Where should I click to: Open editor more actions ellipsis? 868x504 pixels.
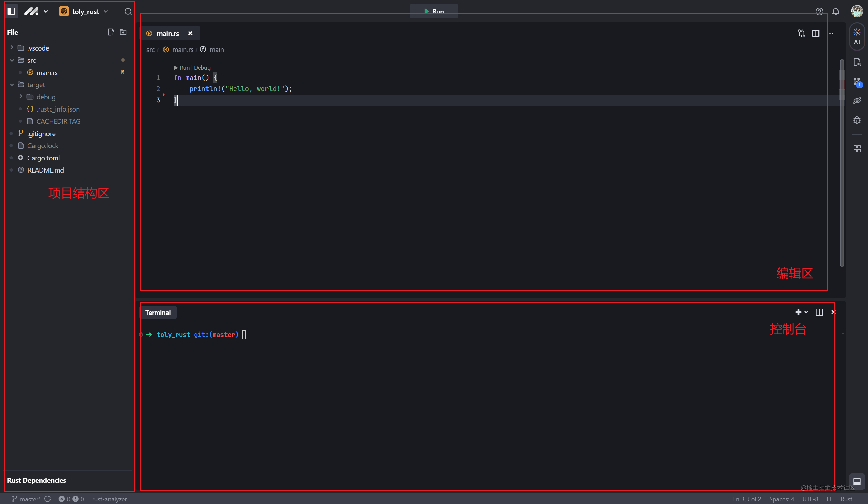[x=830, y=34]
